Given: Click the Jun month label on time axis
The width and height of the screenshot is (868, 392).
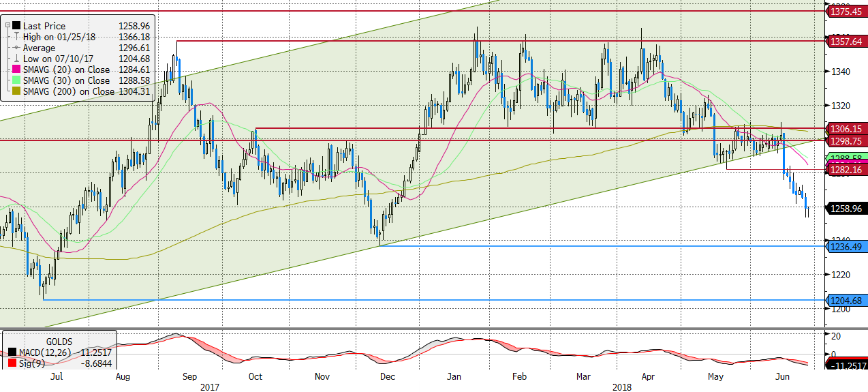Looking at the screenshot, I should [x=783, y=376].
